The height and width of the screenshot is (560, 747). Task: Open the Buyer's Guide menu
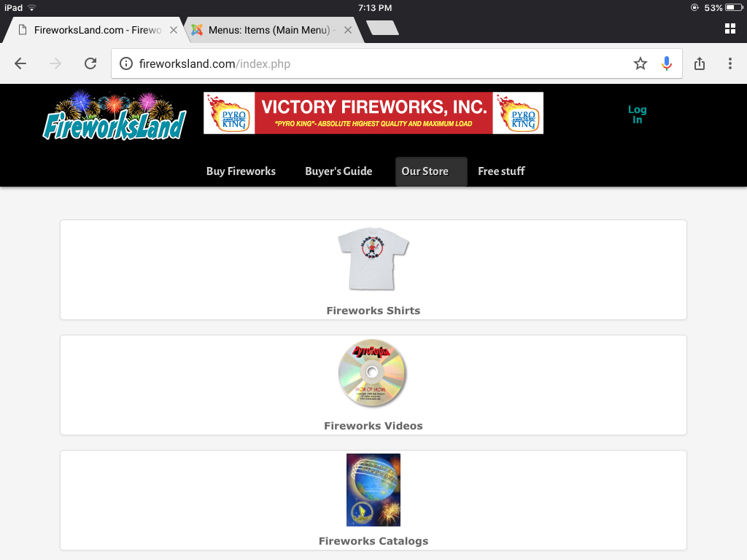coord(338,171)
